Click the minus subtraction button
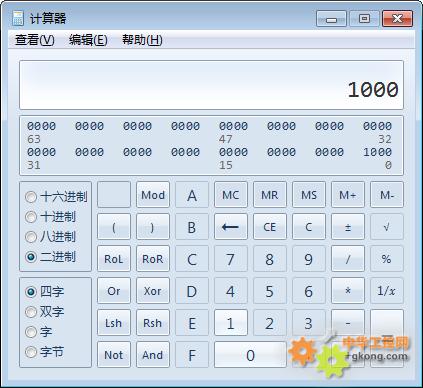Image resolution: width=423 pixels, height=388 pixels. pyautogui.click(x=348, y=323)
